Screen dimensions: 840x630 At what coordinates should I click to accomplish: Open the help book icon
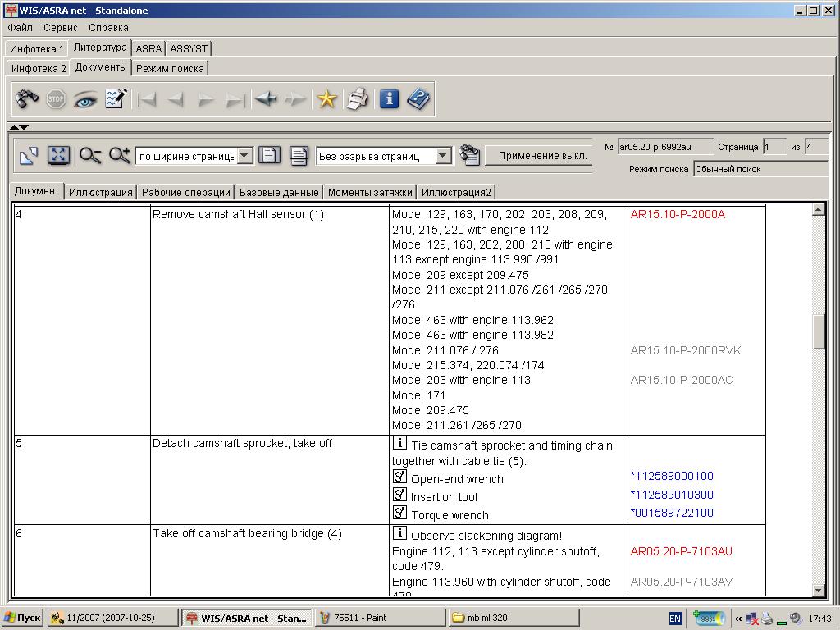click(x=418, y=99)
